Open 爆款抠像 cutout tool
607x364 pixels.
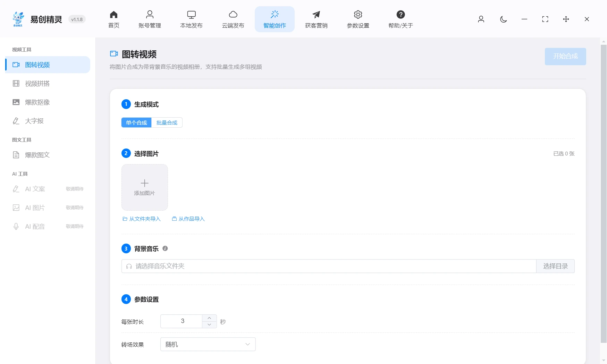[x=48, y=102]
